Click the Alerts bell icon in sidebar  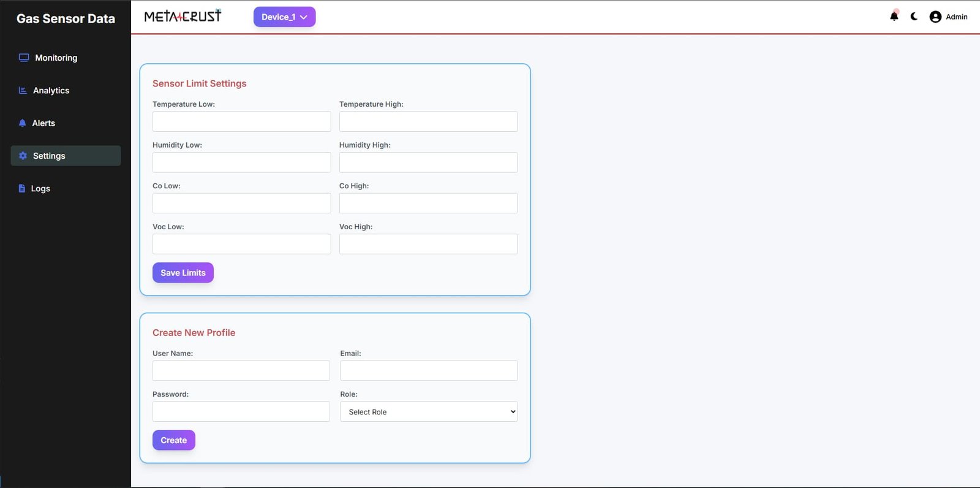(23, 123)
